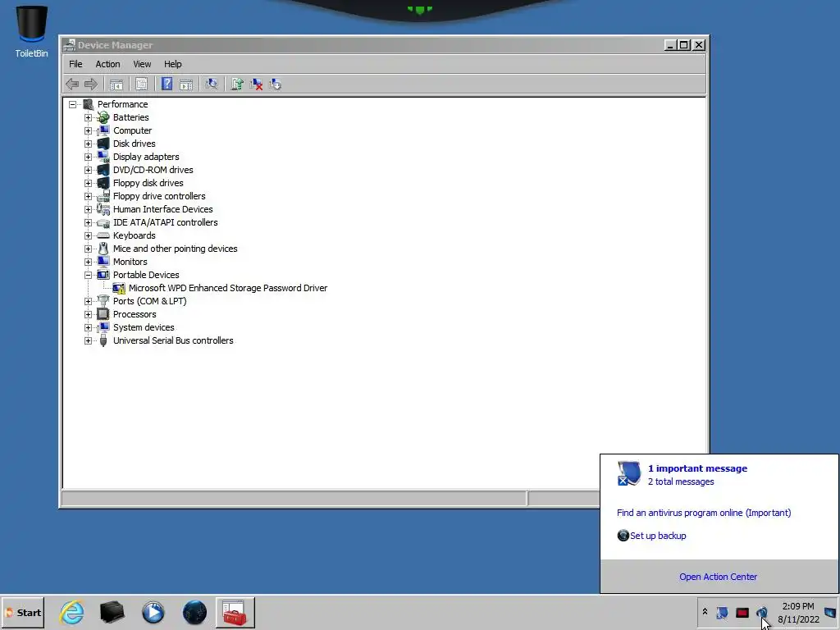Open the File menu
The width and height of the screenshot is (840, 630).
pyautogui.click(x=75, y=64)
